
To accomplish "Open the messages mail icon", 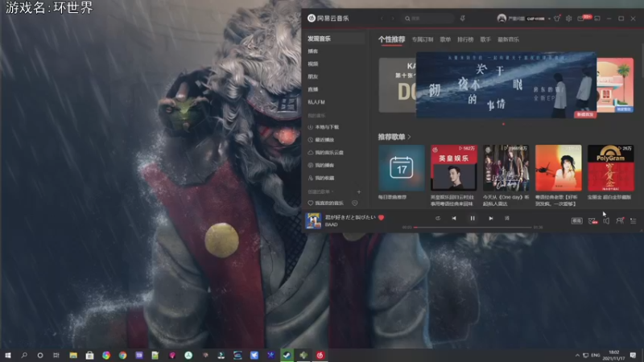I will pos(580,19).
